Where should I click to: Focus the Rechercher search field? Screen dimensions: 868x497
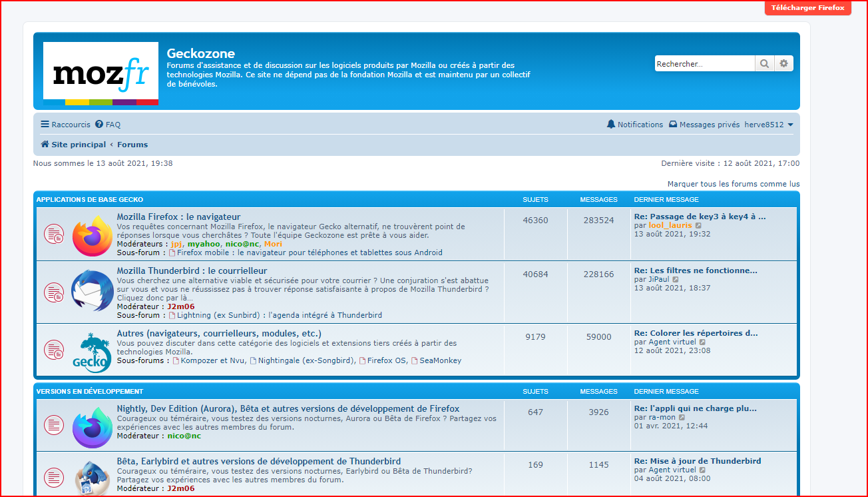click(x=704, y=64)
